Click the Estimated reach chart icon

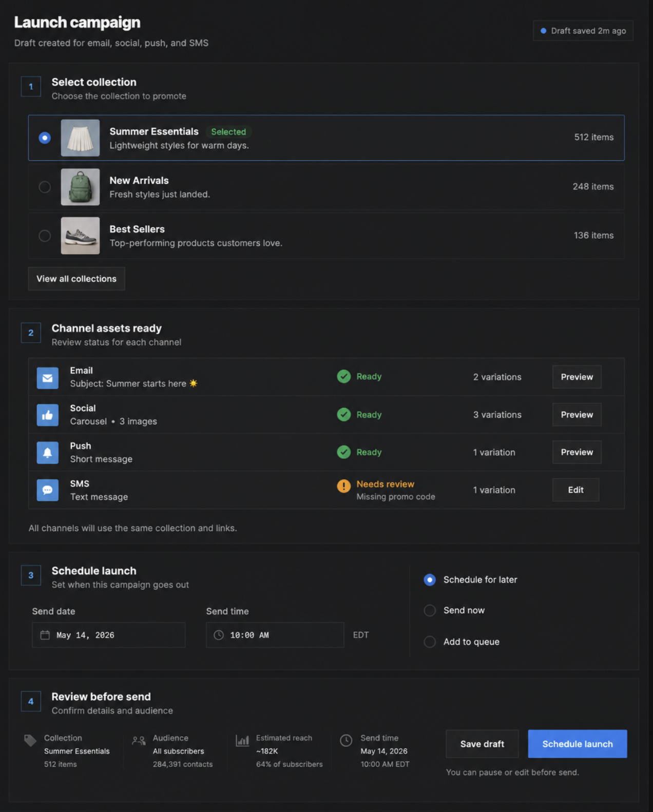pyautogui.click(x=242, y=740)
